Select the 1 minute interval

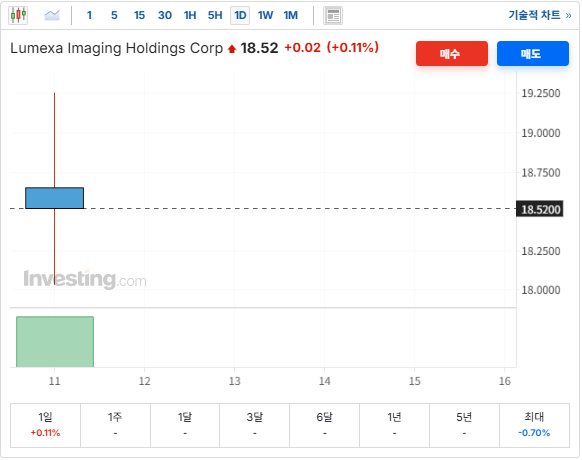(89, 16)
